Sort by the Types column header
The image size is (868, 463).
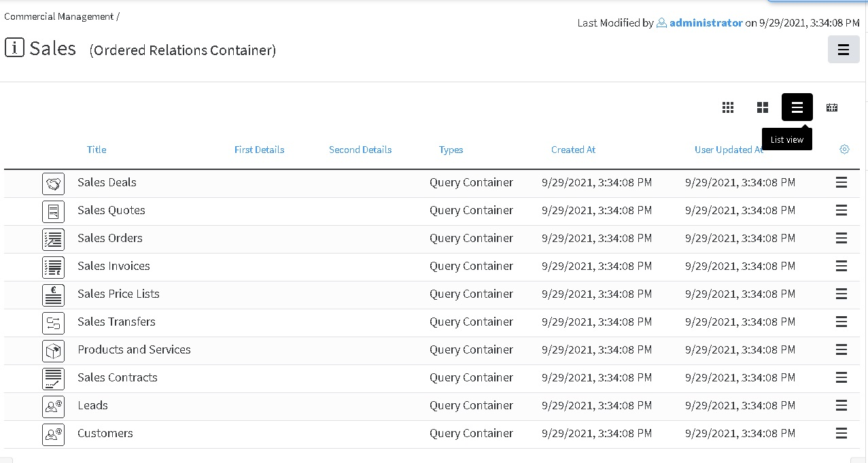pyautogui.click(x=451, y=150)
